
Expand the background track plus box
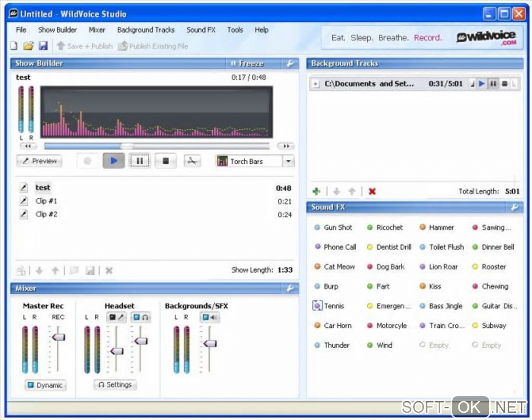(x=316, y=84)
